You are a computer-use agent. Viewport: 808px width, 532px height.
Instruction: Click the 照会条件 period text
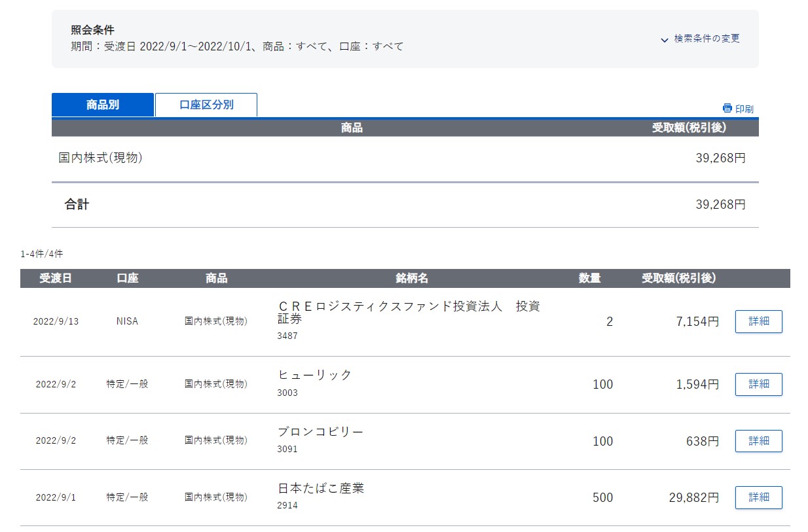[237, 46]
